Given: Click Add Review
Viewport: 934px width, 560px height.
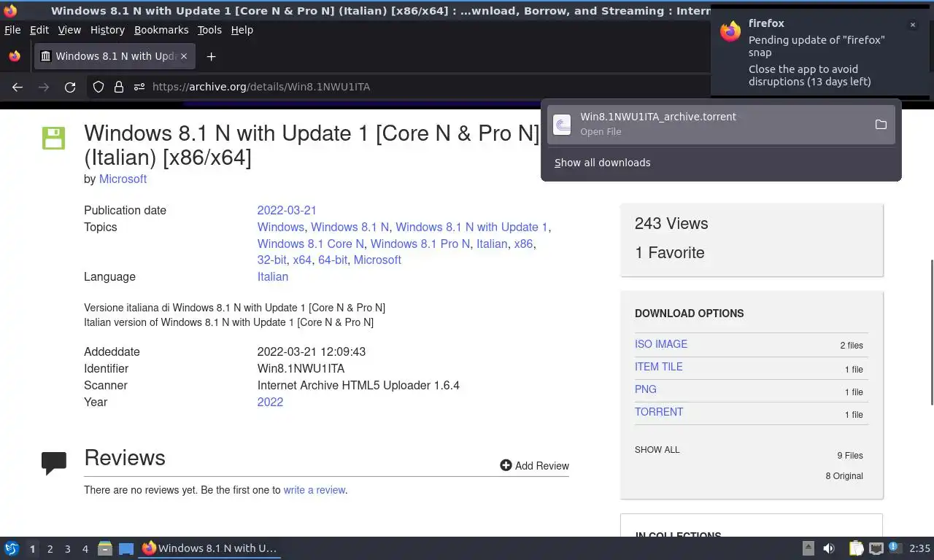Looking at the screenshot, I should click(x=534, y=466).
